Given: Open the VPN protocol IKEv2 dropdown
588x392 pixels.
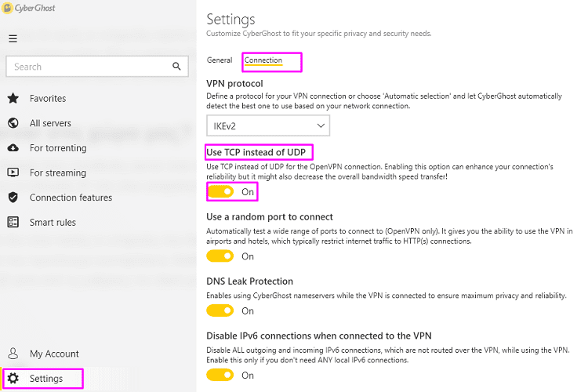Looking at the screenshot, I should (x=268, y=125).
